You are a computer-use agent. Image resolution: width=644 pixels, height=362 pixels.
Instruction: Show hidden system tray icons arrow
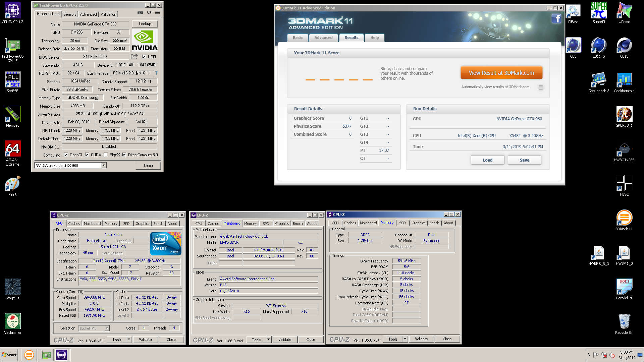pos(589,355)
